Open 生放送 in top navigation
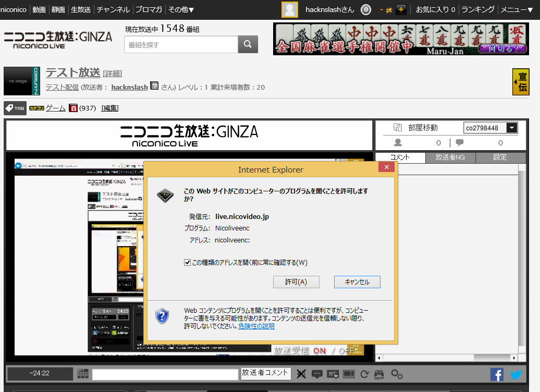Image resolution: width=540 pixels, height=392 pixels. (81, 10)
